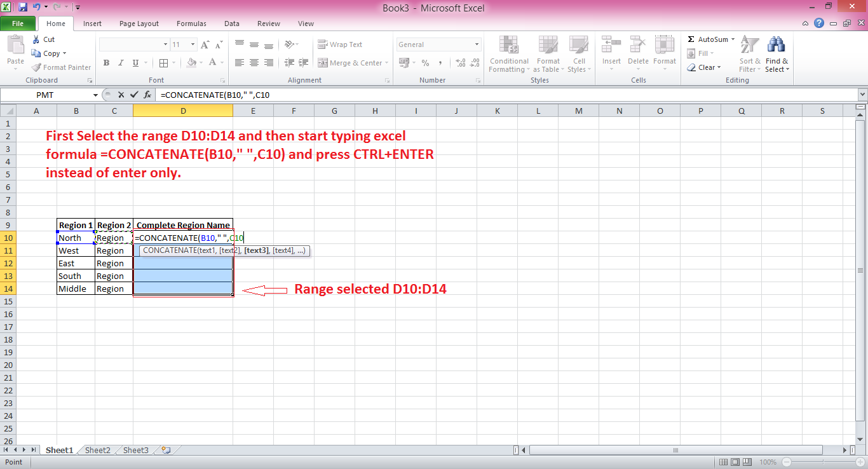Click the Insert Function (fx) icon
Image resolution: width=868 pixels, height=469 pixels.
147,94
